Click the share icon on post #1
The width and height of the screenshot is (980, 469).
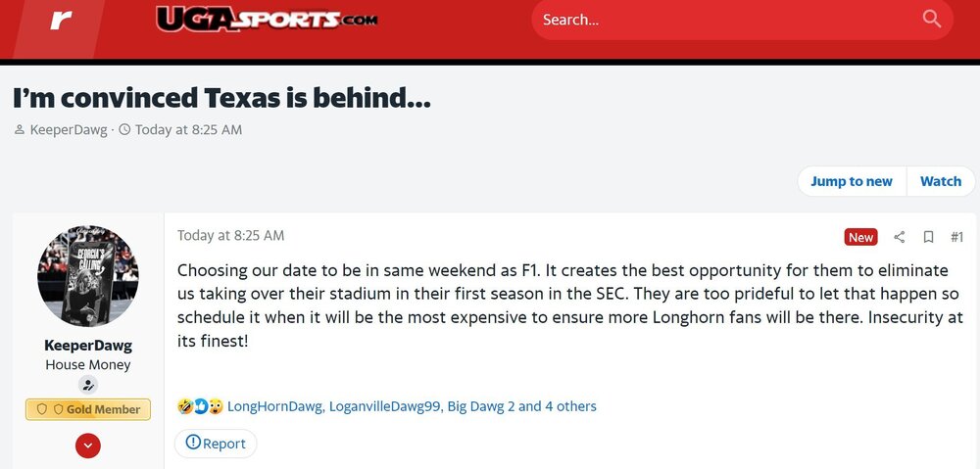click(x=900, y=237)
